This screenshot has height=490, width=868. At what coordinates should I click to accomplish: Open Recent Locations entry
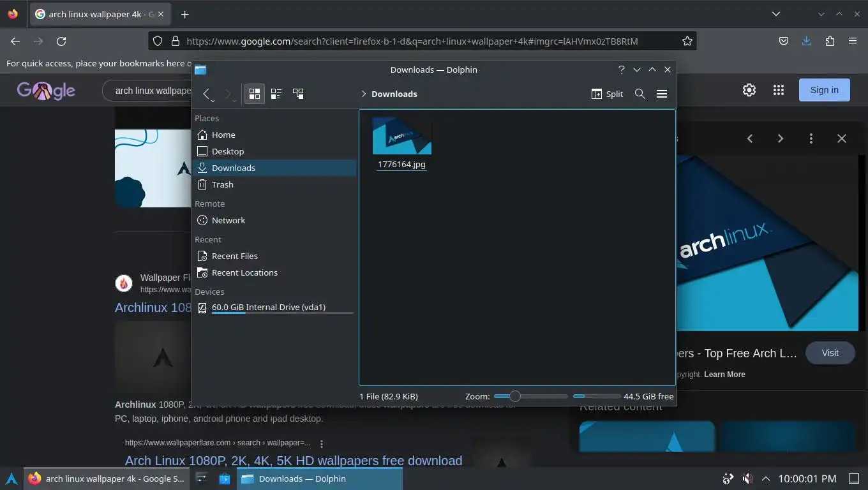tap(275, 272)
